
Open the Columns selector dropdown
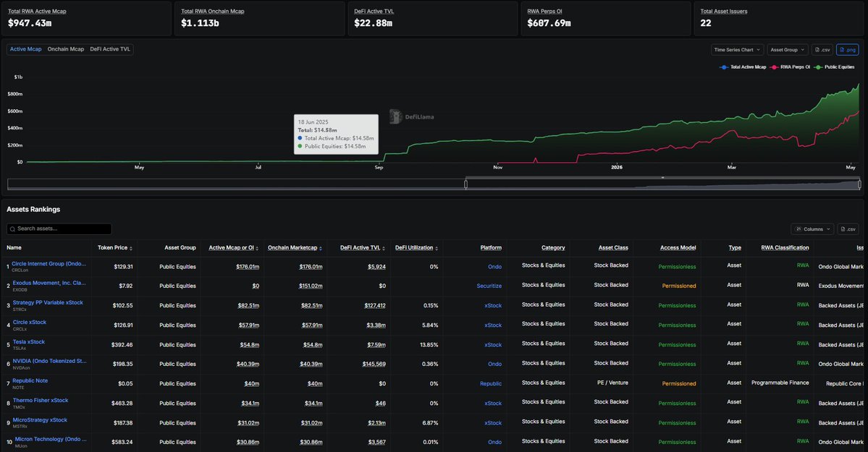(x=813, y=229)
